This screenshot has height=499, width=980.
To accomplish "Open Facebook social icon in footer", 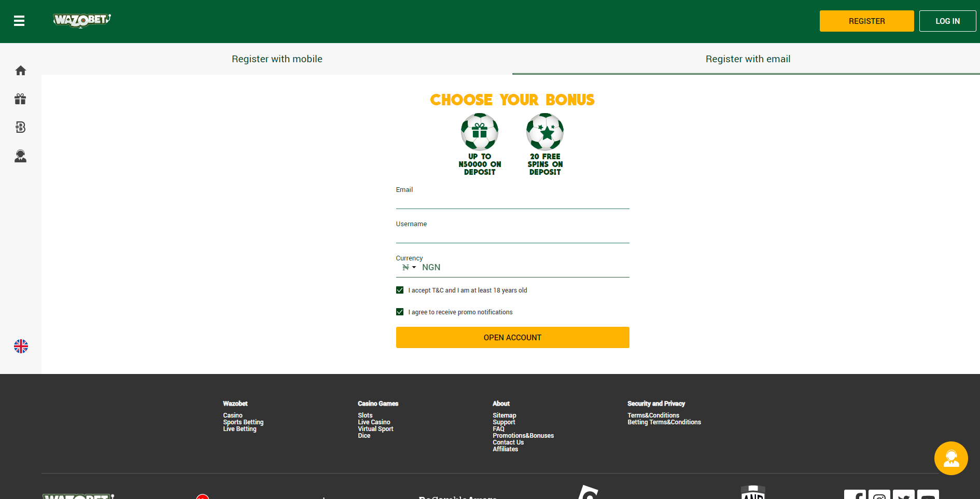I will click(855, 494).
